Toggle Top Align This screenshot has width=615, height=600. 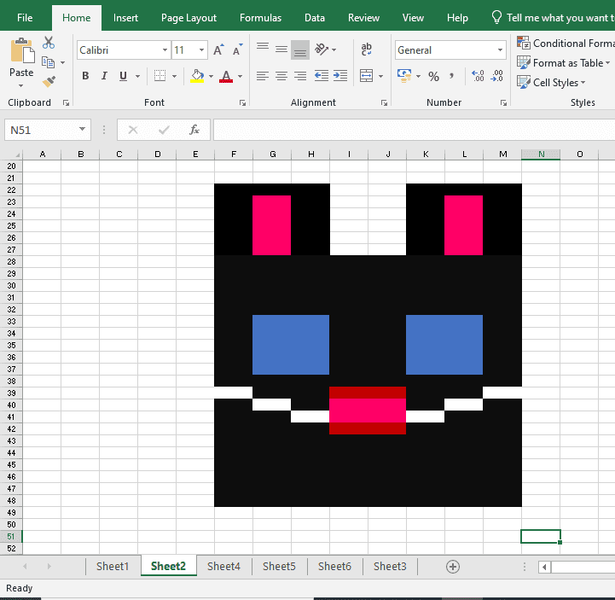pos(262,47)
